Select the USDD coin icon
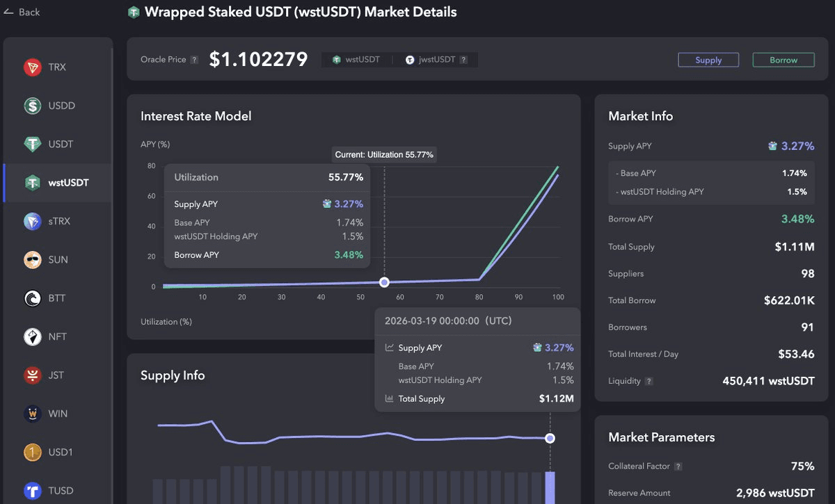 click(x=32, y=106)
